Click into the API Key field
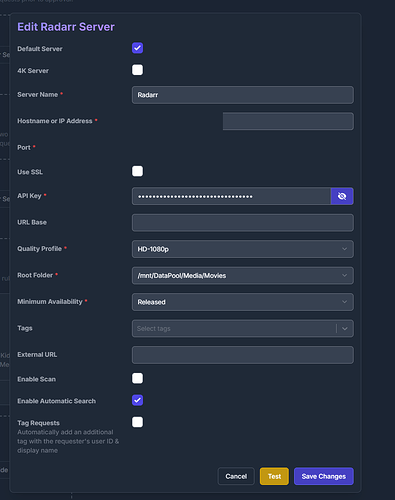Viewport: 395px width, 500px height. click(x=231, y=196)
